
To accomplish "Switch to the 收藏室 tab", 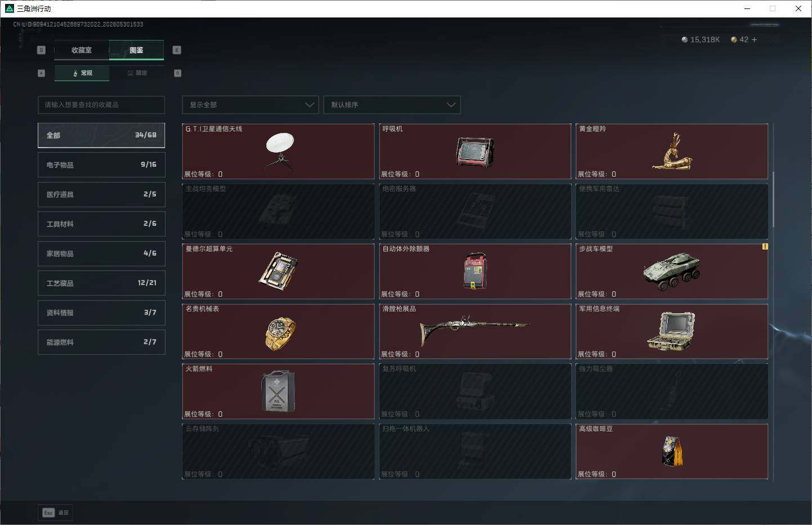I will 82,50.
